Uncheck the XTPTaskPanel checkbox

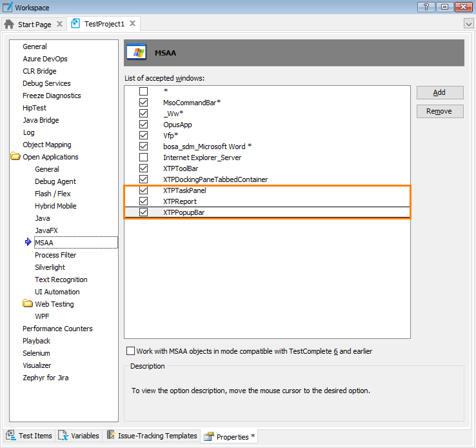[x=143, y=190]
